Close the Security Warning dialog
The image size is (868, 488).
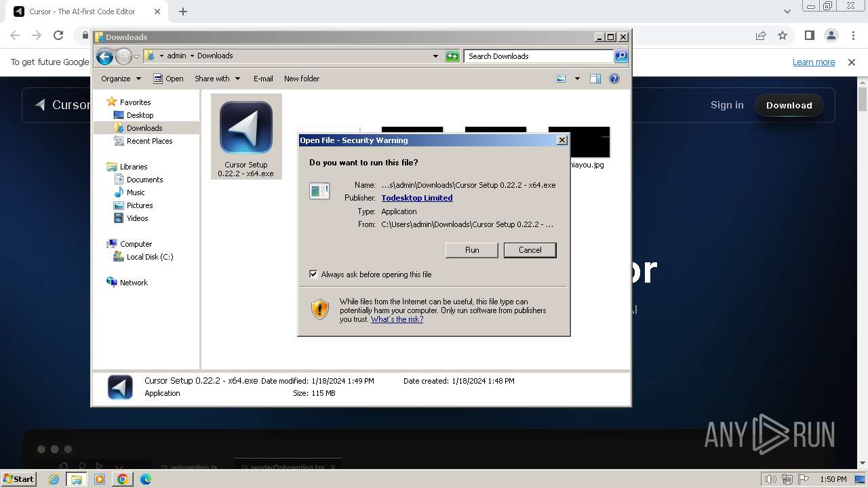coord(561,140)
